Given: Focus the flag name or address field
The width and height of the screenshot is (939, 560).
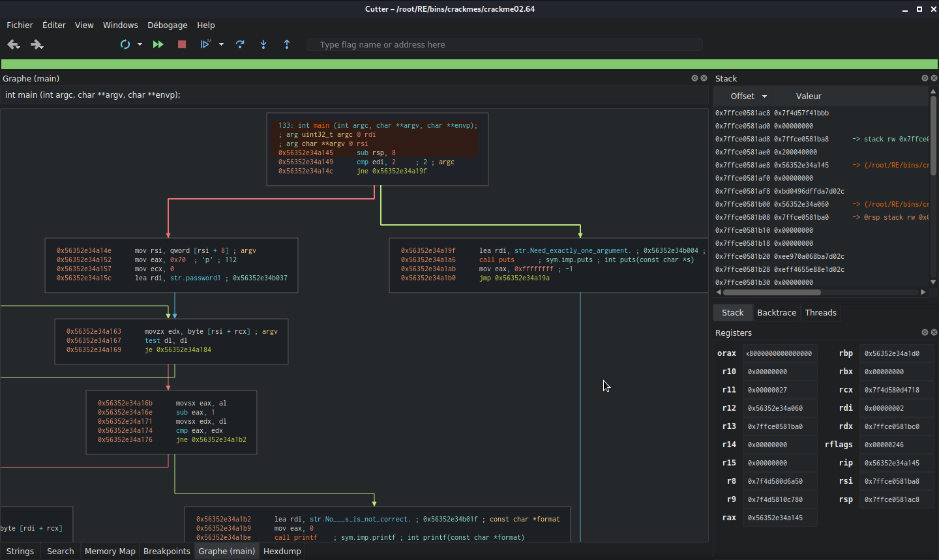Looking at the screenshot, I should coord(505,44).
